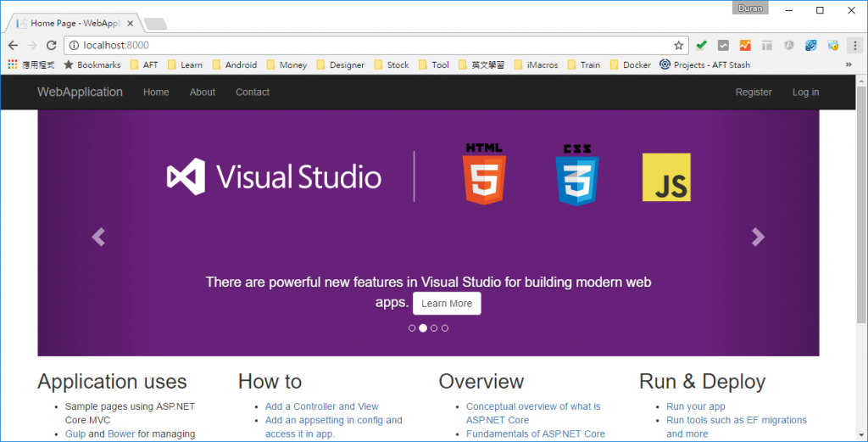Click the address bar showing localhost:8000
Viewport: 868px width, 442px height.
[x=376, y=46]
